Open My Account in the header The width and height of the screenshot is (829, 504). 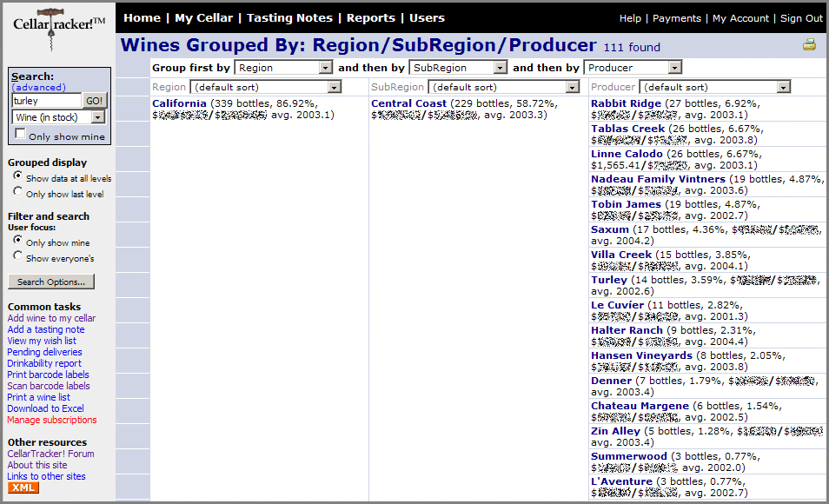click(x=740, y=18)
